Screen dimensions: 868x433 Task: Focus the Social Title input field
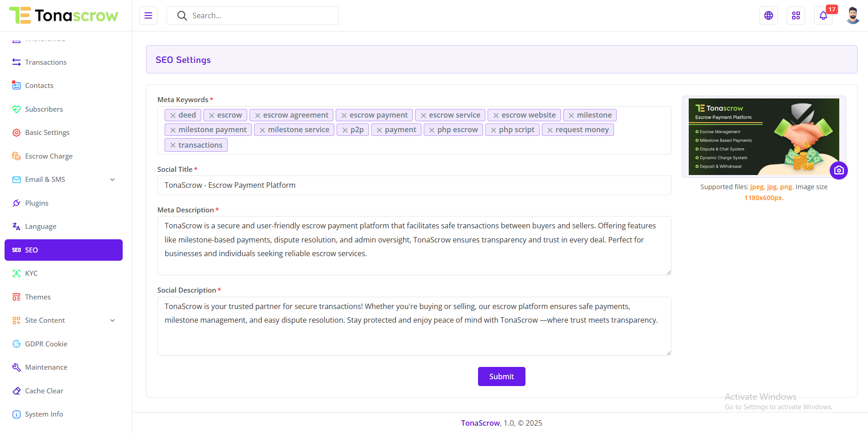(414, 186)
